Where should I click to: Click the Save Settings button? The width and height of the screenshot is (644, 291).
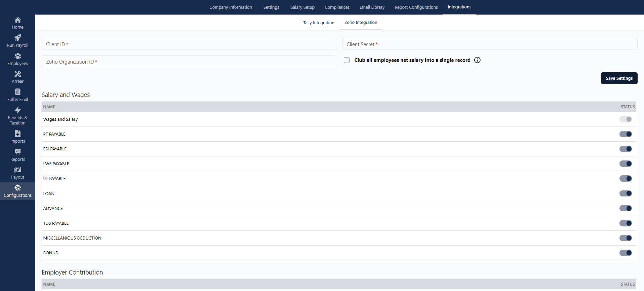[x=619, y=78]
